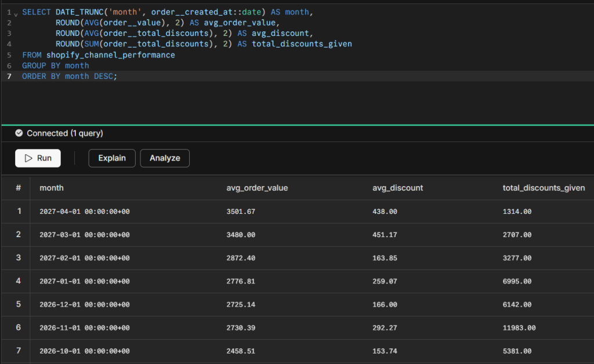
Task: Click the Explain button
Action: (112, 158)
